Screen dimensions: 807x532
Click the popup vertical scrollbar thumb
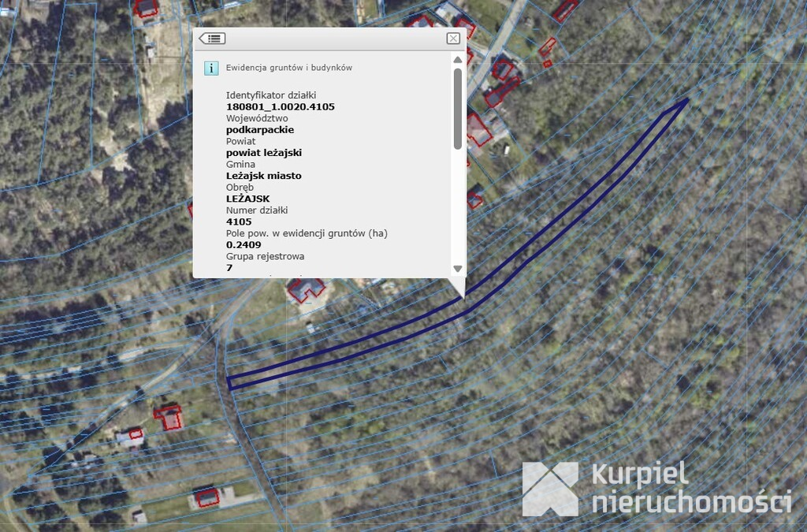[458, 109]
